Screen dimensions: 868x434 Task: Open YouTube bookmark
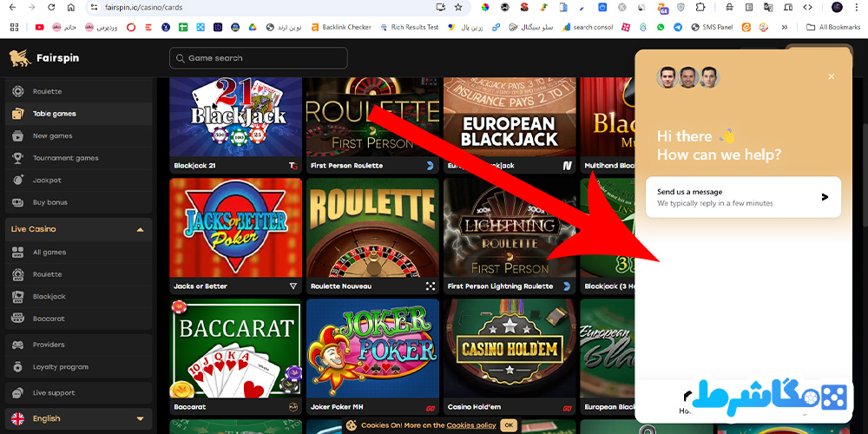click(39, 27)
